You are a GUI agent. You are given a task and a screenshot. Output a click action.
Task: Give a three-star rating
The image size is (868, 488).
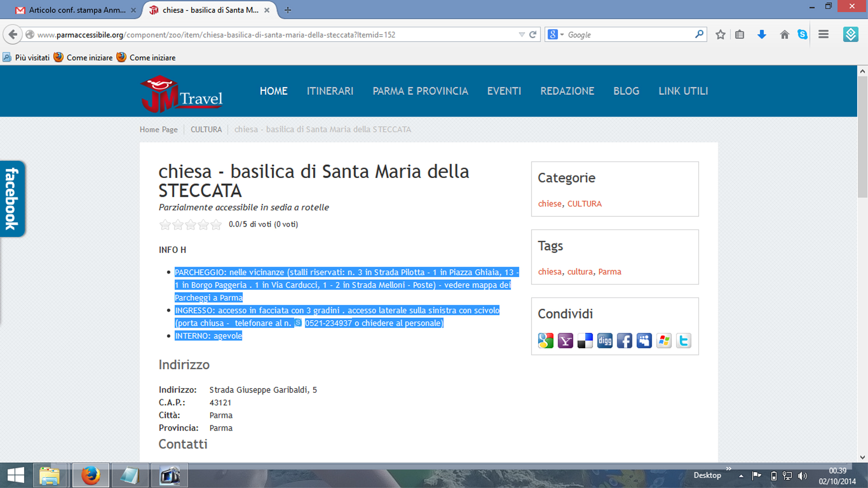190,224
